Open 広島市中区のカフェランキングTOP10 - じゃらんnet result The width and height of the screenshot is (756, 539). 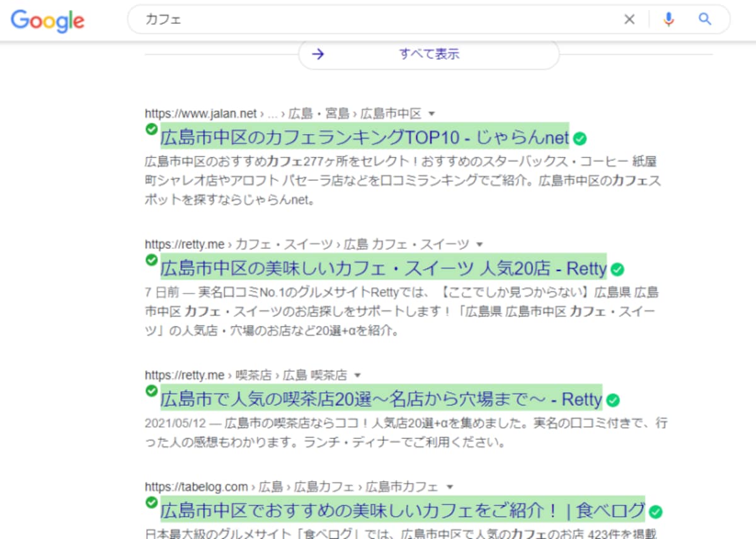[x=364, y=137]
